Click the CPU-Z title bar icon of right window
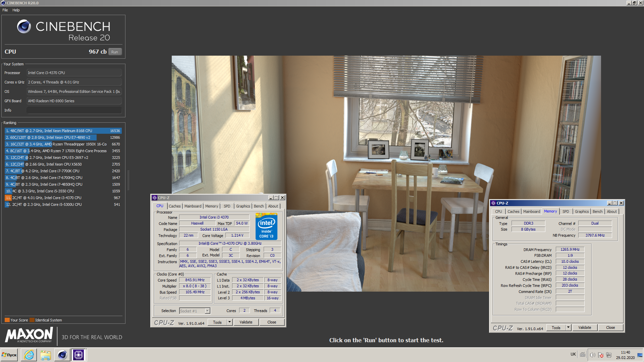The width and height of the screenshot is (644, 362). (493, 203)
